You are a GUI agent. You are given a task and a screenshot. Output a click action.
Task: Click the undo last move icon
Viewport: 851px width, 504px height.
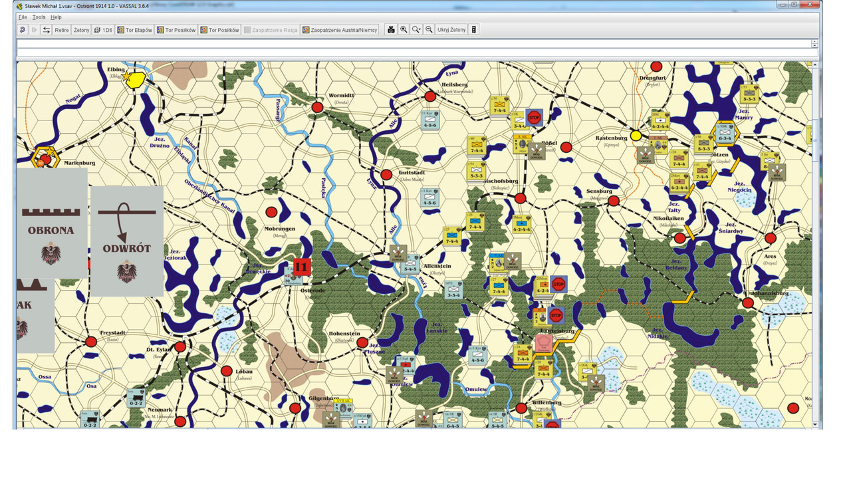coord(23,30)
